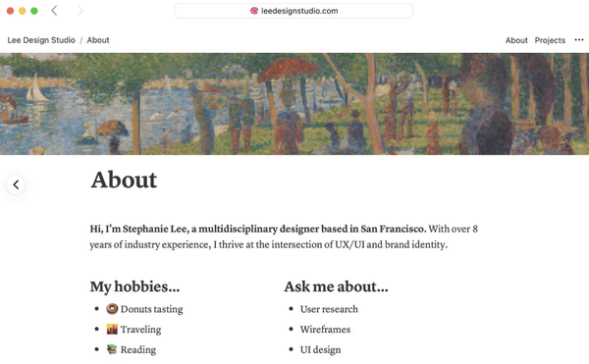Open the Projects navigation link

[x=550, y=40]
